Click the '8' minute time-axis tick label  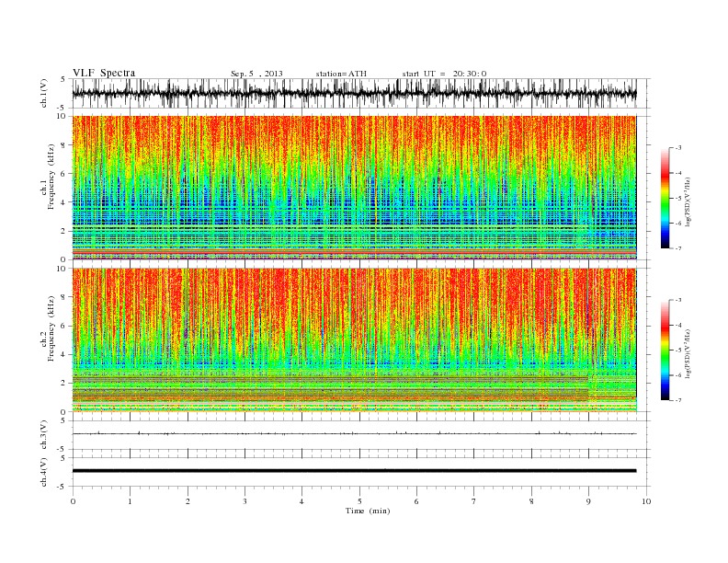[531, 501]
